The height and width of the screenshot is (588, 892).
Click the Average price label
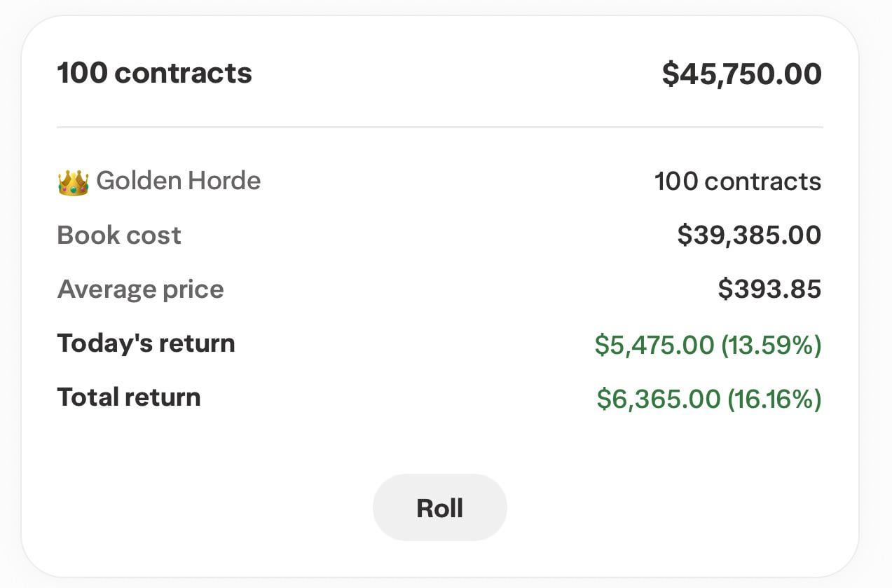140,289
